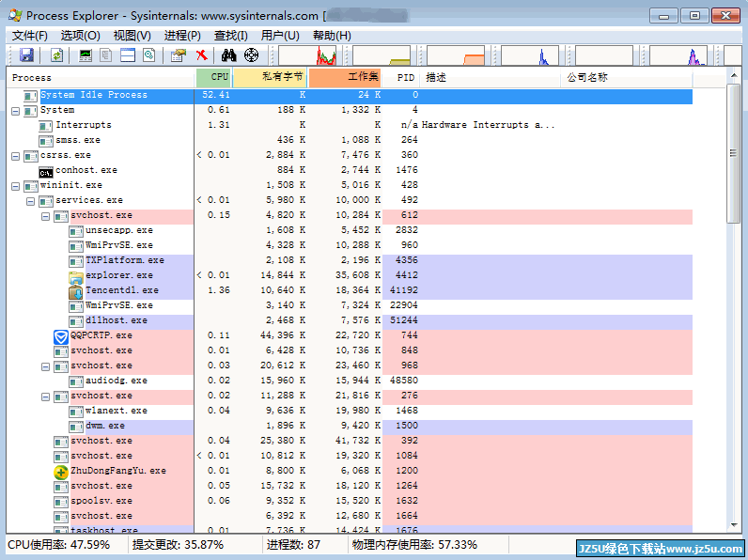Sort by the 公司名称 column header
This screenshot has height=560, width=748.
pyautogui.click(x=627, y=78)
